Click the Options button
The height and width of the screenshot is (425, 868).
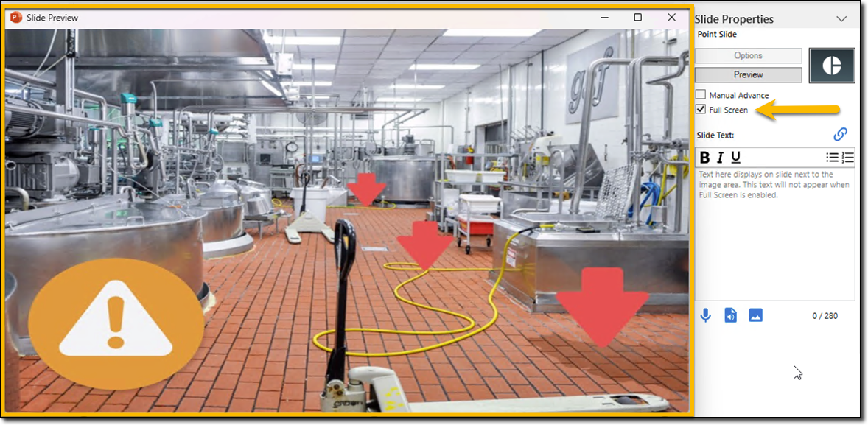[x=748, y=56]
